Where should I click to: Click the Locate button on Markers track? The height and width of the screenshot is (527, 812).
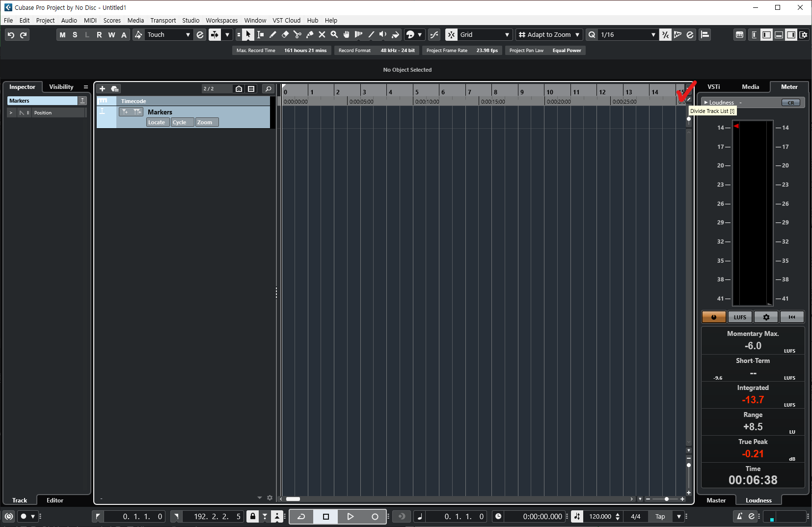pyautogui.click(x=157, y=122)
